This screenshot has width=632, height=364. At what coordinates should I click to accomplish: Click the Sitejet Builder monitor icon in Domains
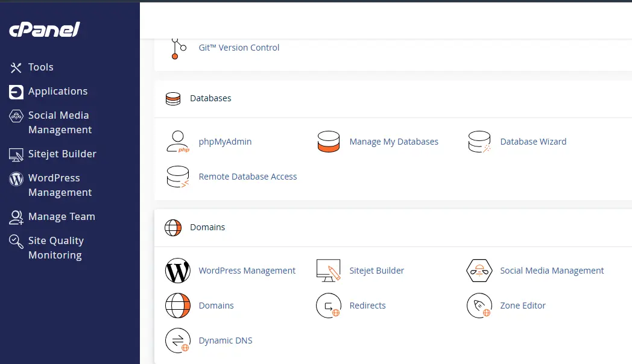[x=329, y=271]
